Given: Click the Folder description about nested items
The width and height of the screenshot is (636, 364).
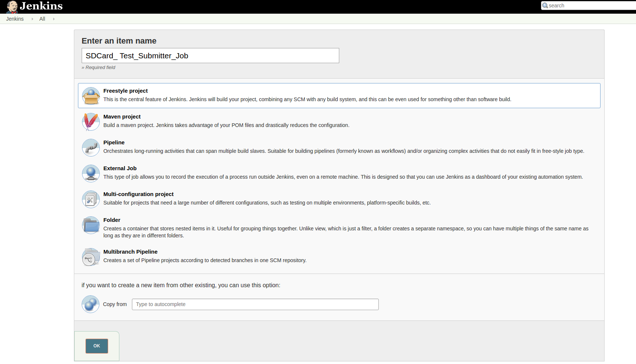Looking at the screenshot, I should tap(346, 232).
